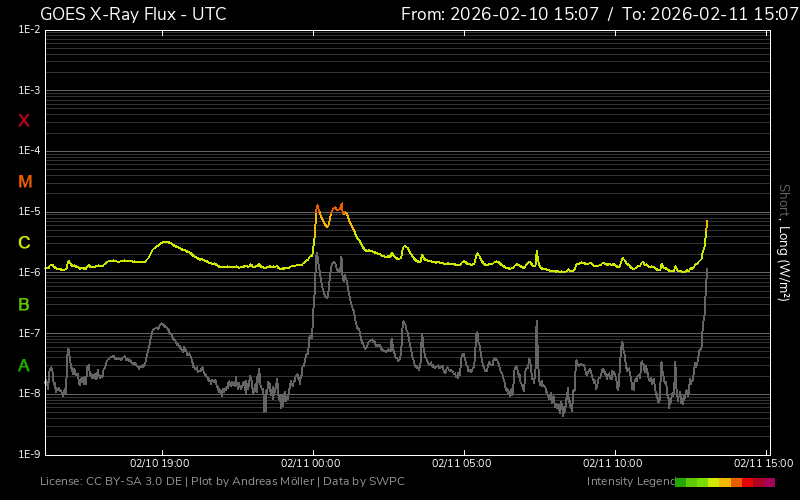Image resolution: width=800 pixels, height=500 pixels.
Task: Click the GOES X-Ray Flux - UTC title
Action: point(133,14)
